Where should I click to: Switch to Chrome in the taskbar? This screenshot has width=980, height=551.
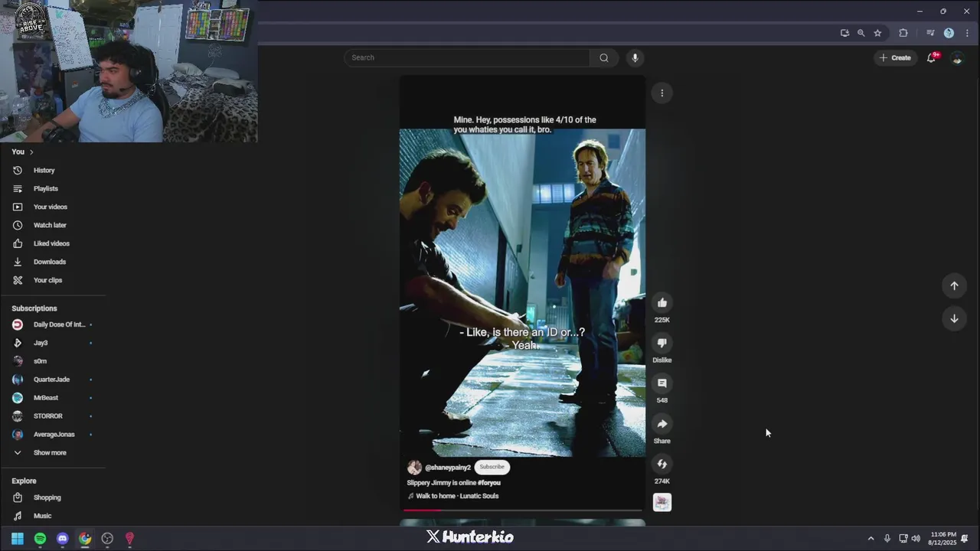(x=85, y=539)
